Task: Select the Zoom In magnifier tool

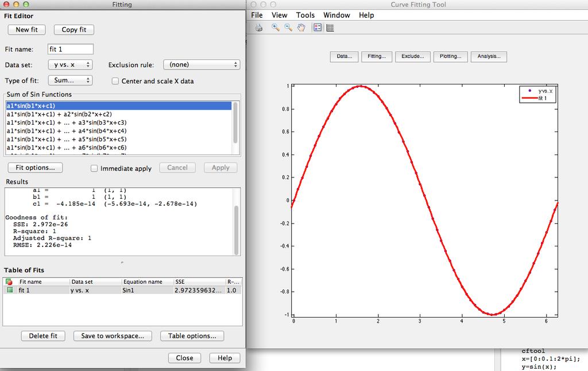Action: pos(275,28)
